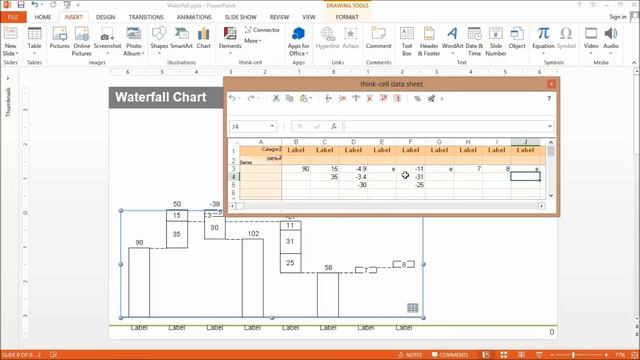Switch to the DESIGN ribbon tab
Image resolution: width=640 pixels, height=360 pixels.
pos(105,17)
